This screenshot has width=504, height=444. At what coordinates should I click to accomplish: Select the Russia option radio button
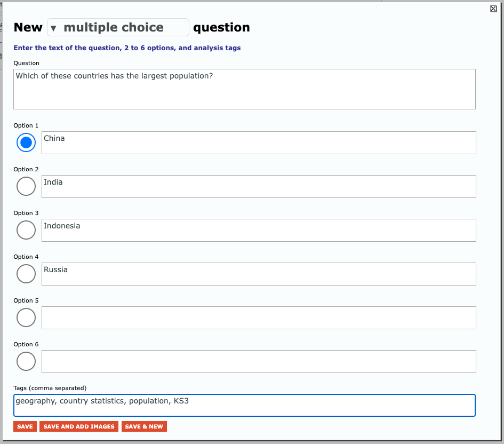(x=26, y=274)
